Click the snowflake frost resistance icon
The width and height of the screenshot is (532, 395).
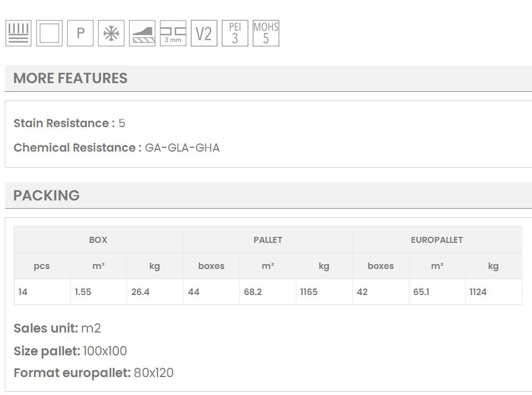pos(111,34)
